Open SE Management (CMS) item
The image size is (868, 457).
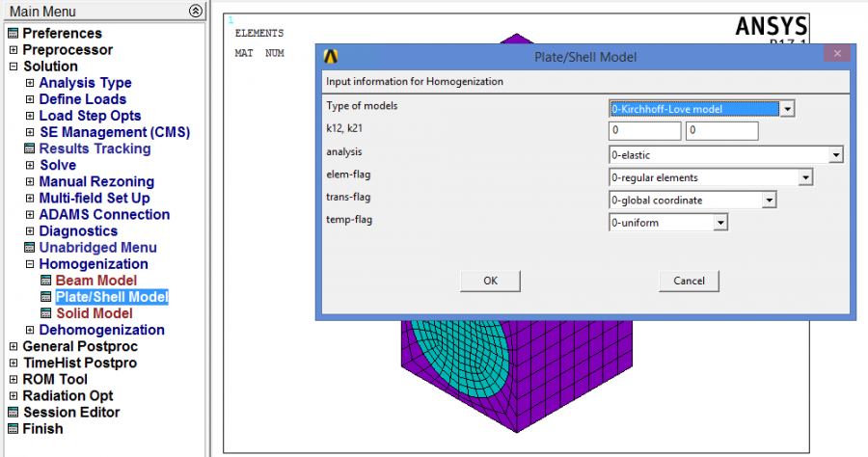[x=115, y=132]
